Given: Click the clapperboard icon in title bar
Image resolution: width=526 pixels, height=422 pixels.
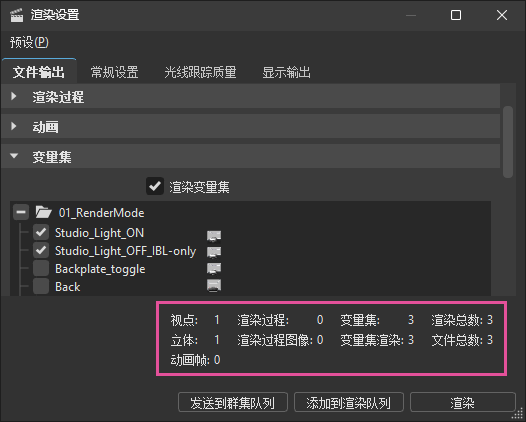Looking at the screenshot, I should point(16,15).
